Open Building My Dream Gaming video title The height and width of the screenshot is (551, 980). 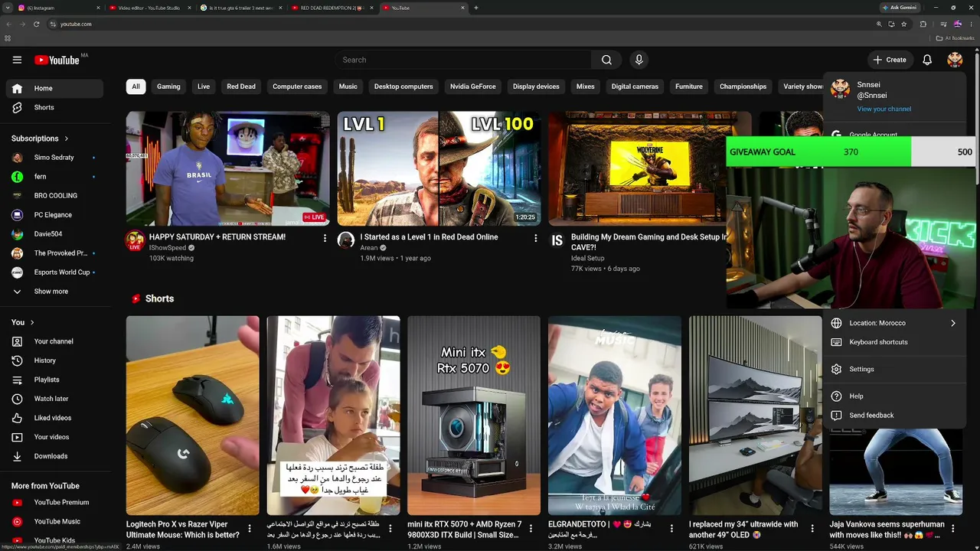coord(649,242)
